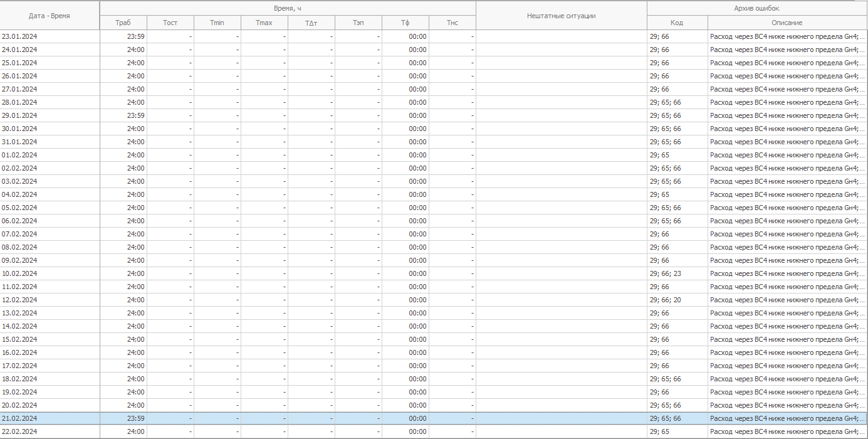Select the date cell 16.02.2024
The image size is (868, 439).
click(50, 352)
